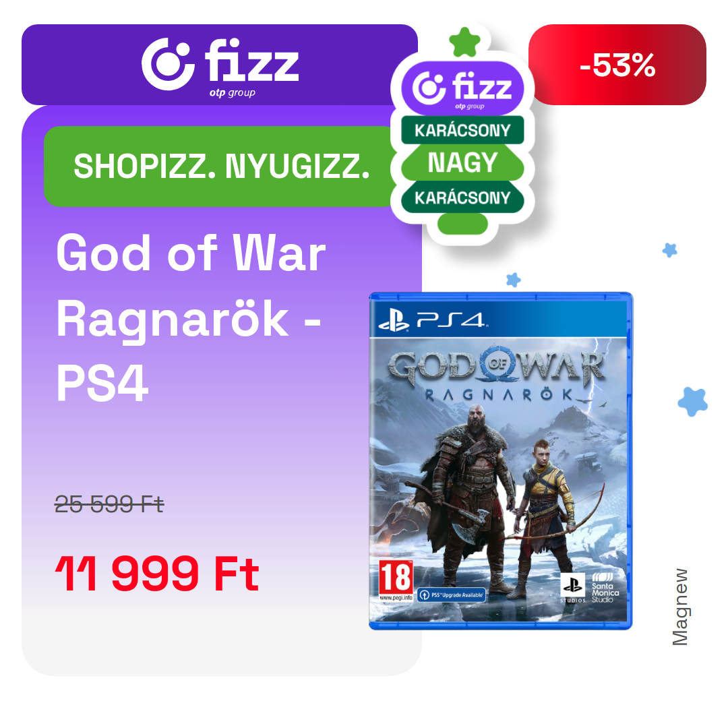This screenshot has width=728, height=728.
Task: Click the lower KARÁCSONY label on tree
Action: [x=462, y=198]
